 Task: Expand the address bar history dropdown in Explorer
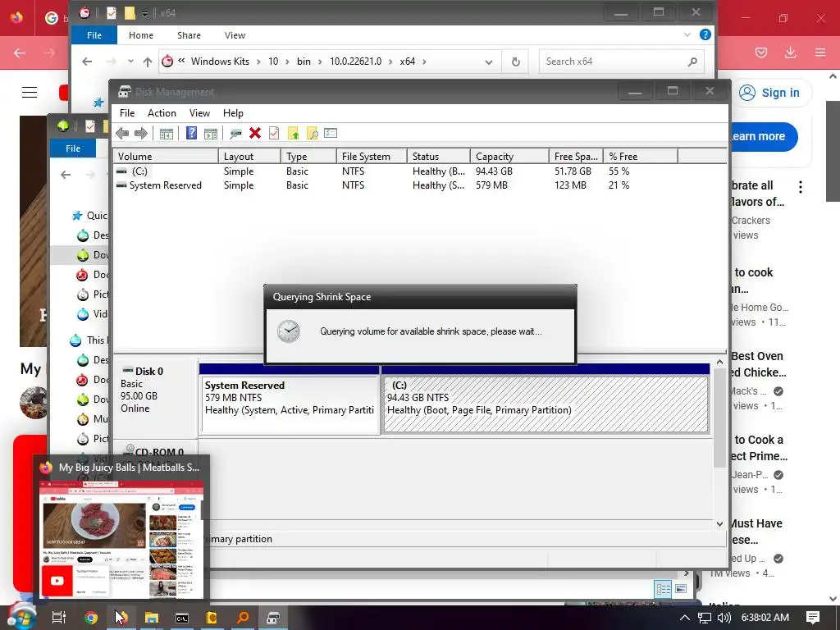pyautogui.click(x=489, y=62)
